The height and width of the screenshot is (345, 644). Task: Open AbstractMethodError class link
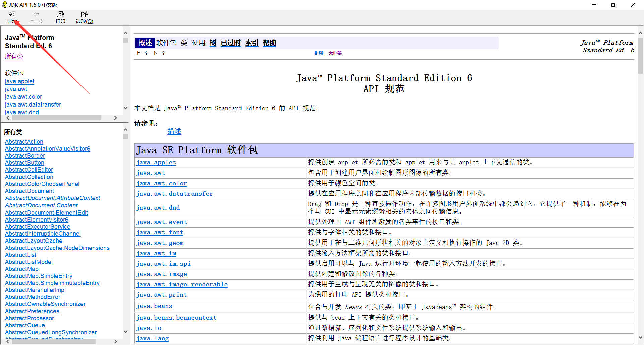[x=33, y=297]
